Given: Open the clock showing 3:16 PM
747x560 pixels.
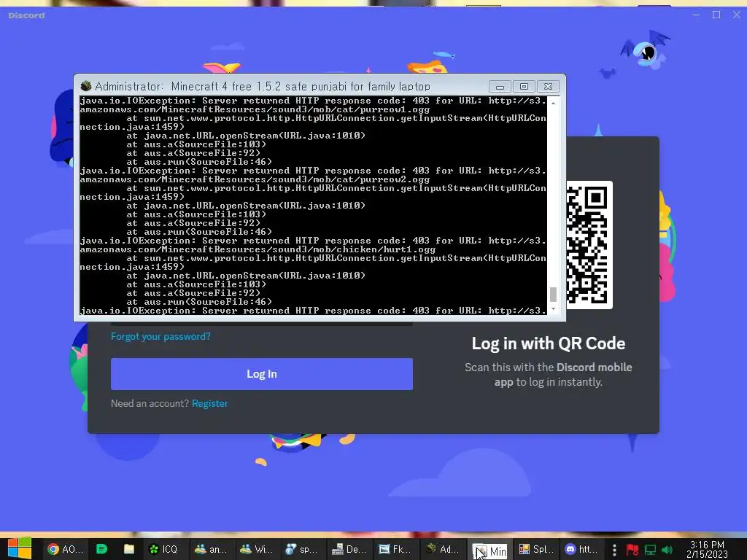Looking at the screenshot, I should (707, 550).
